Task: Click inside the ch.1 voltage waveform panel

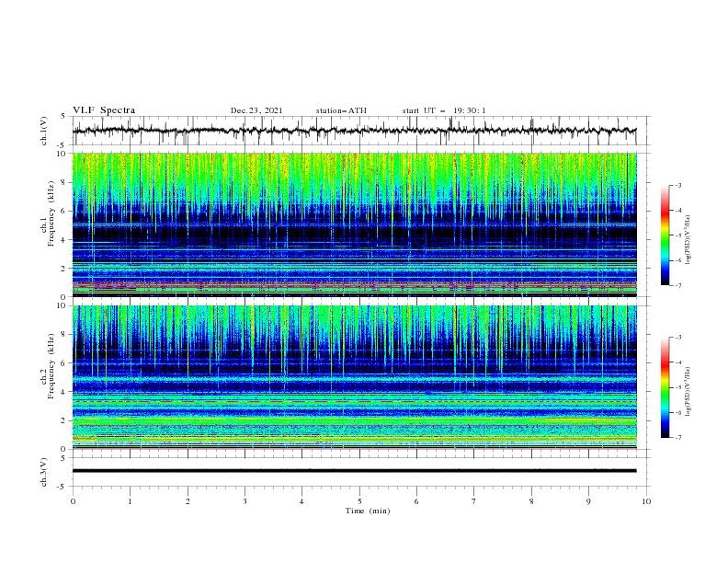Action: tap(361, 131)
